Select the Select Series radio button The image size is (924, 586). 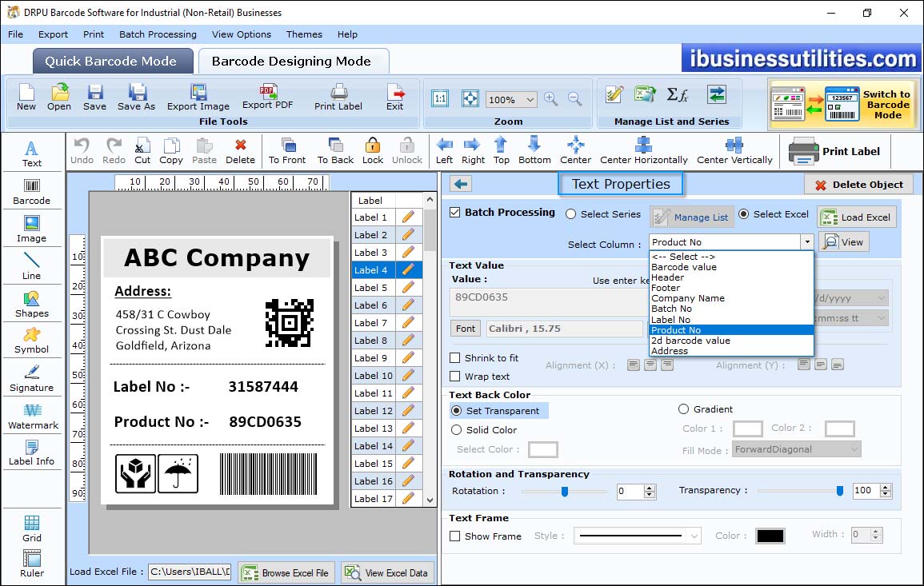coord(570,214)
